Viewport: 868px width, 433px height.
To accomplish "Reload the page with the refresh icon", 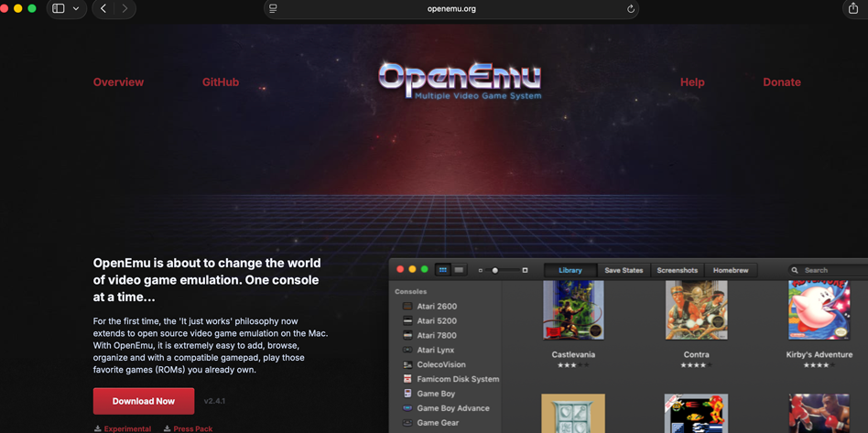I will (630, 9).
